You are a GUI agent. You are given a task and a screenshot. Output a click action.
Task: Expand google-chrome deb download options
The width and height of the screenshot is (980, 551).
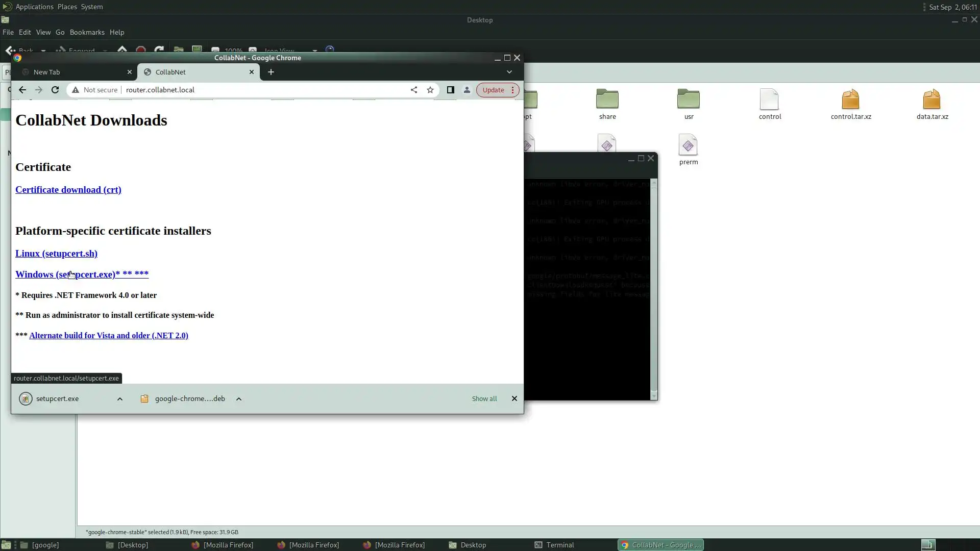point(239,399)
